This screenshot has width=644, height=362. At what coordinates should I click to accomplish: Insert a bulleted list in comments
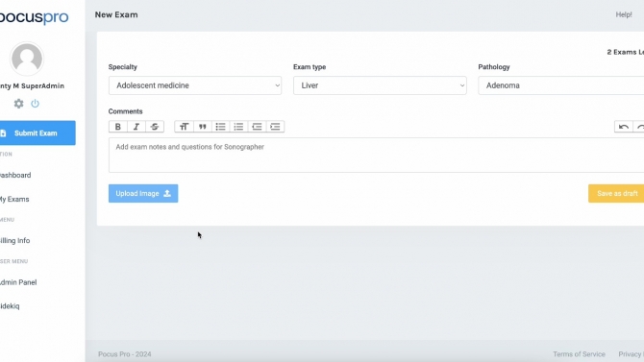pyautogui.click(x=220, y=127)
